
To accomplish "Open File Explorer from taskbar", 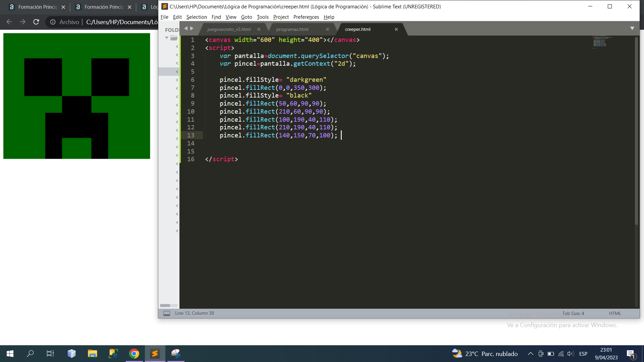I will pos(92,354).
